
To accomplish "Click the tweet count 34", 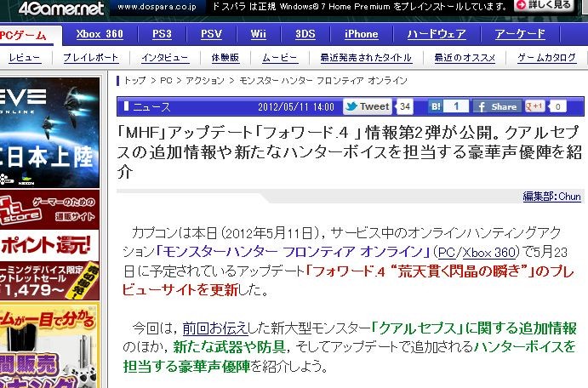I will click(x=405, y=107).
